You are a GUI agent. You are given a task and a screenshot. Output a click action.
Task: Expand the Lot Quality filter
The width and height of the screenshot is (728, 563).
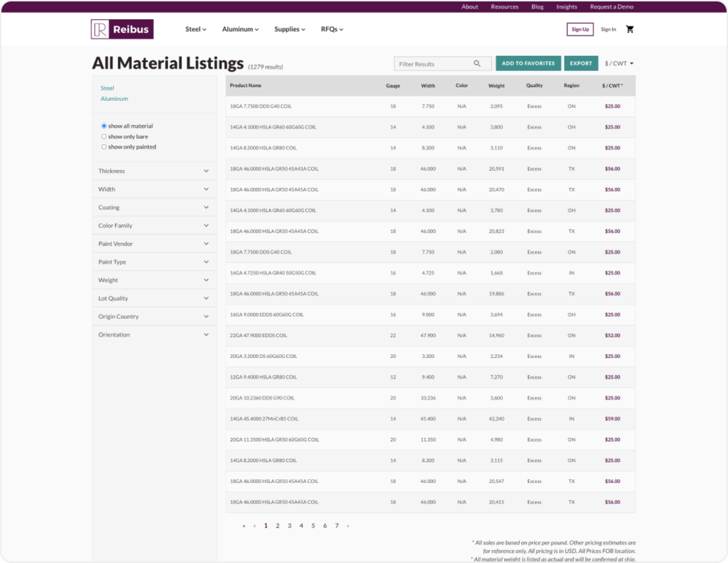click(154, 298)
